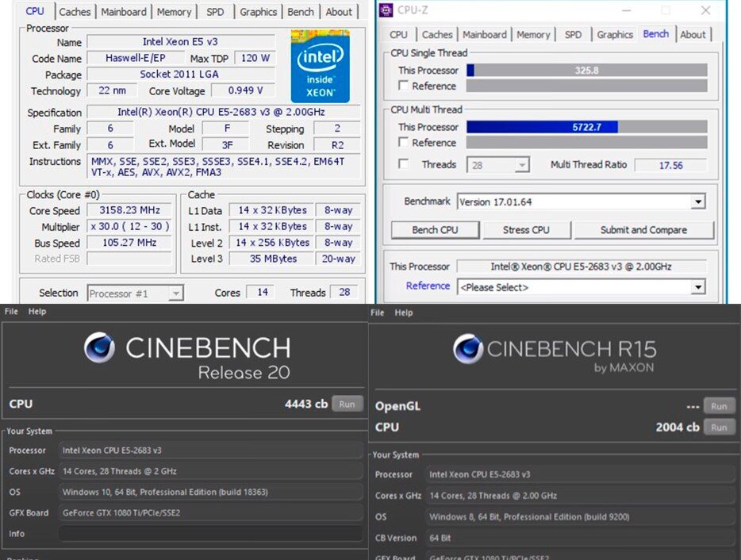Viewport: 741px width, 560px height.
Task: Select SPD tab in right CPU-Z window
Action: coord(573,34)
